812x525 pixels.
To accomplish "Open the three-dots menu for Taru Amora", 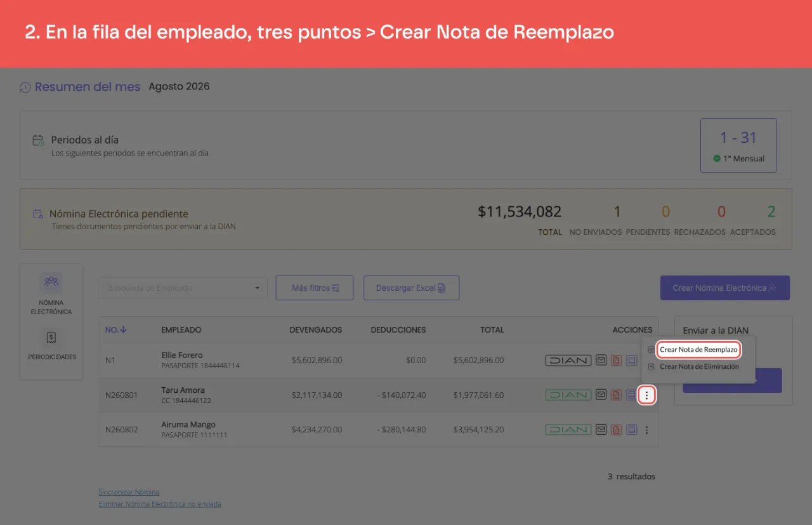I will click(x=646, y=395).
